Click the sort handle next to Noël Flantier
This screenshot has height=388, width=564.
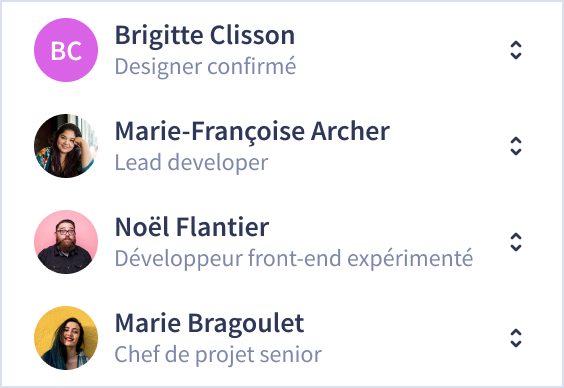(x=516, y=242)
